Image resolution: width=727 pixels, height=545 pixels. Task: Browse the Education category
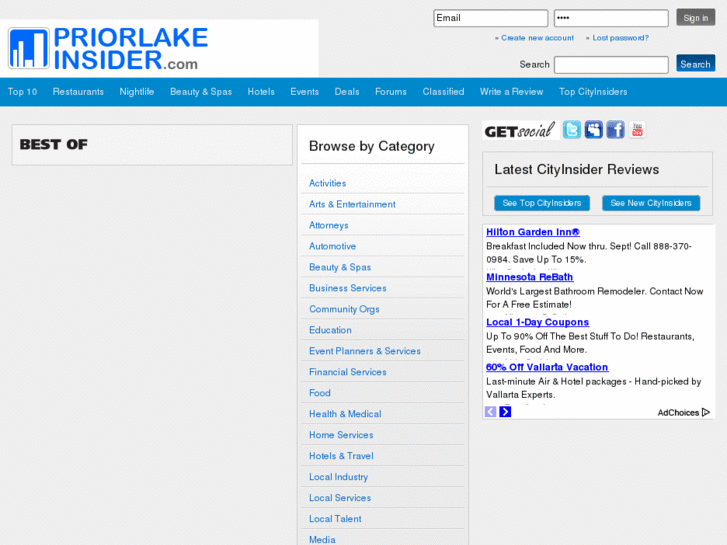click(330, 330)
